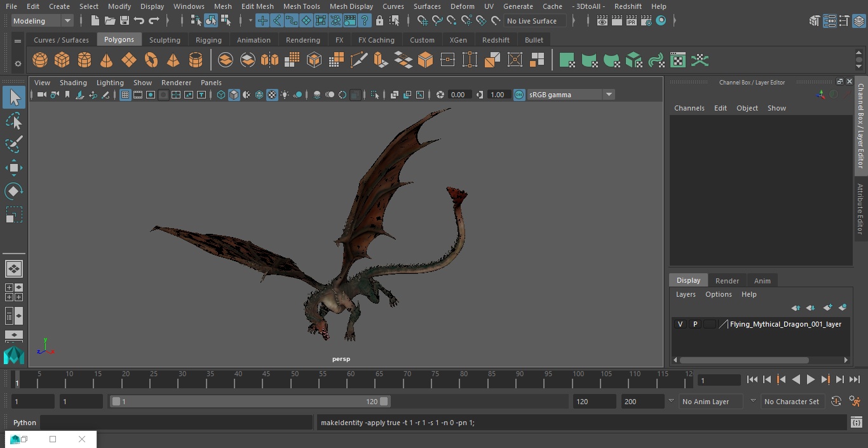Go to the start of the playback range
The image size is (868, 448).
pyautogui.click(x=752, y=379)
